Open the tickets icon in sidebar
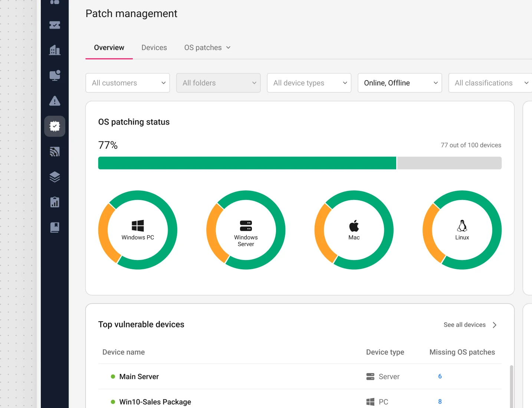Image resolution: width=532 pixels, height=408 pixels. 55,25
